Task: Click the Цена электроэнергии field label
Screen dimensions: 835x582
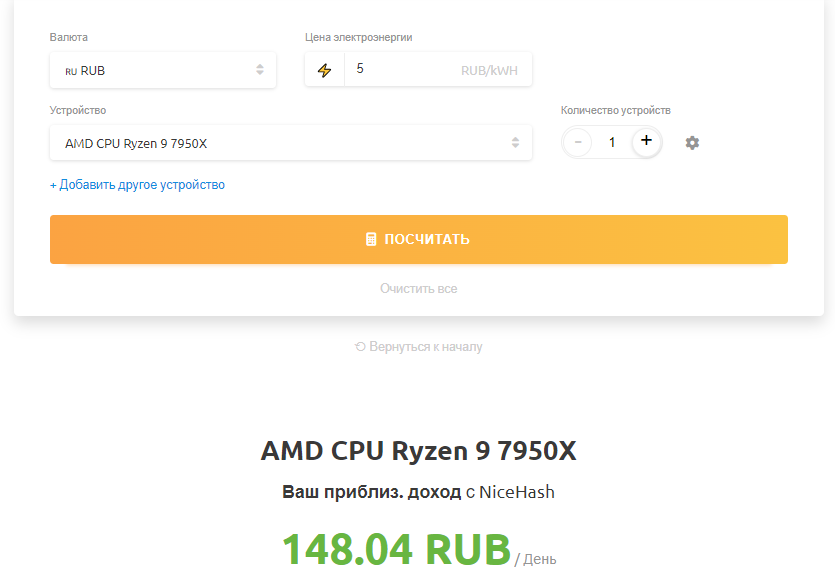Action: 358,37
